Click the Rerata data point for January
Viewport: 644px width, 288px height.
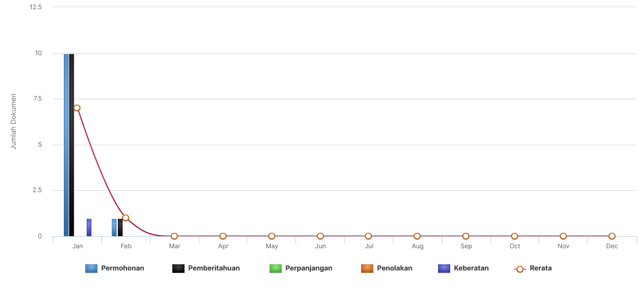coord(76,108)
